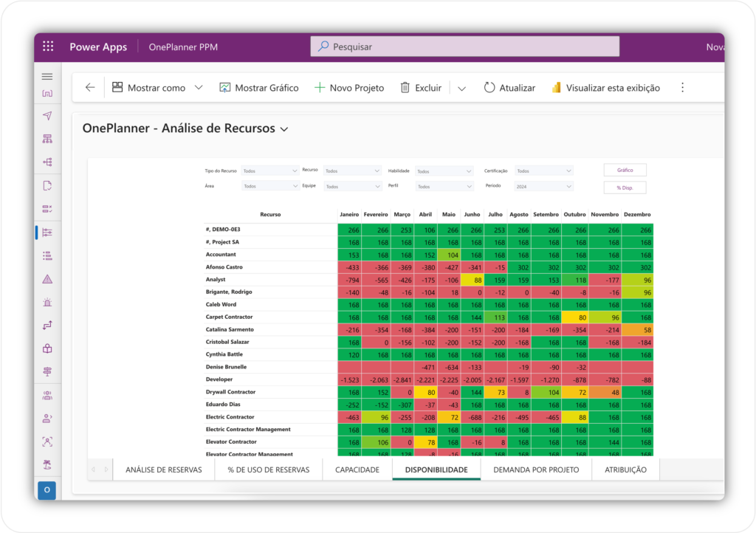Open the Tipo do Recurso filter dropdown
Screen dimensions: 756x533
point(270,171)
